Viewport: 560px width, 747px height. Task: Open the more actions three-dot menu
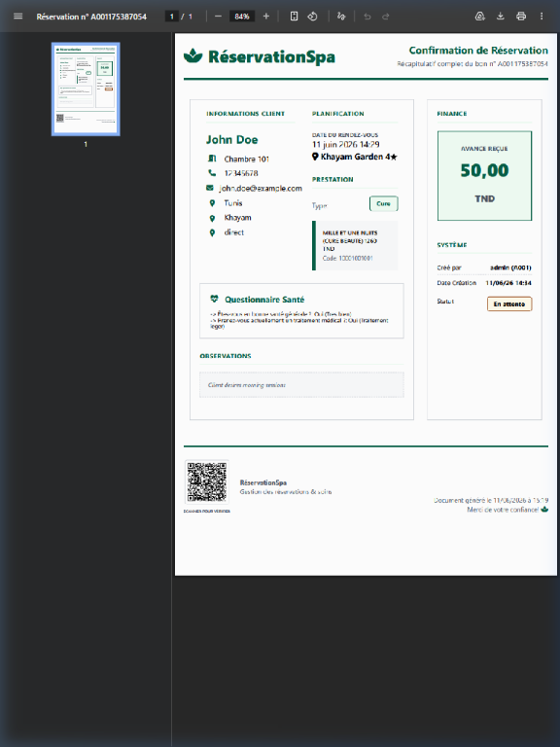[542, 17]
